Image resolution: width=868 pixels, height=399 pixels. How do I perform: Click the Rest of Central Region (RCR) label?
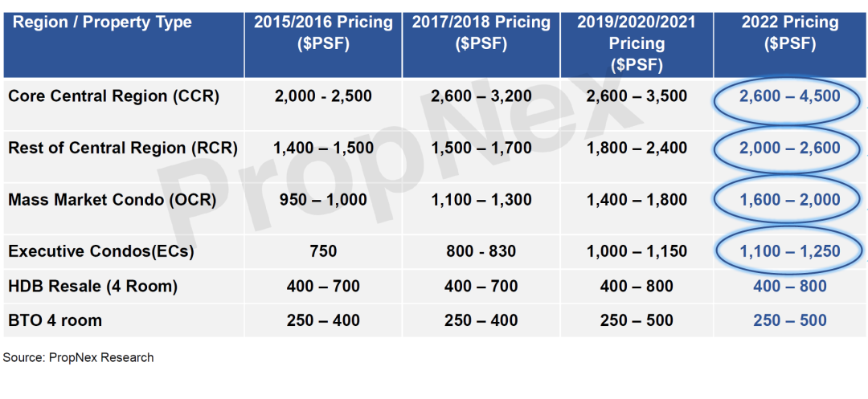123,148
